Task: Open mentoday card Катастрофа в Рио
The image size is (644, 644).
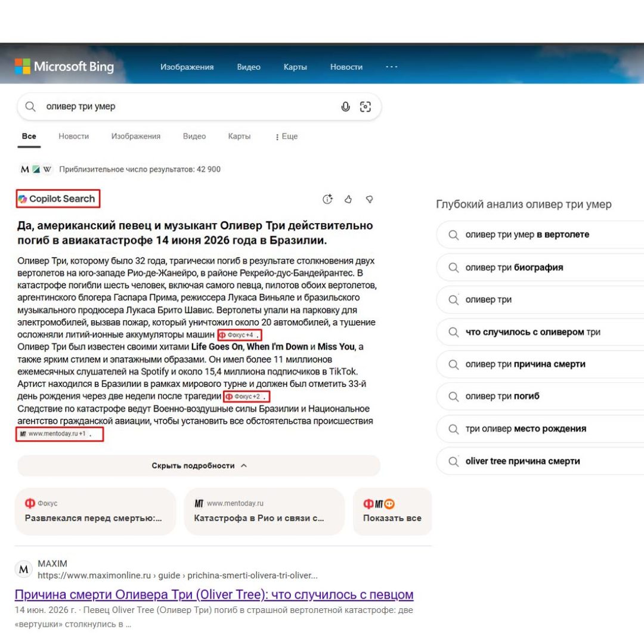Action: 264,512
